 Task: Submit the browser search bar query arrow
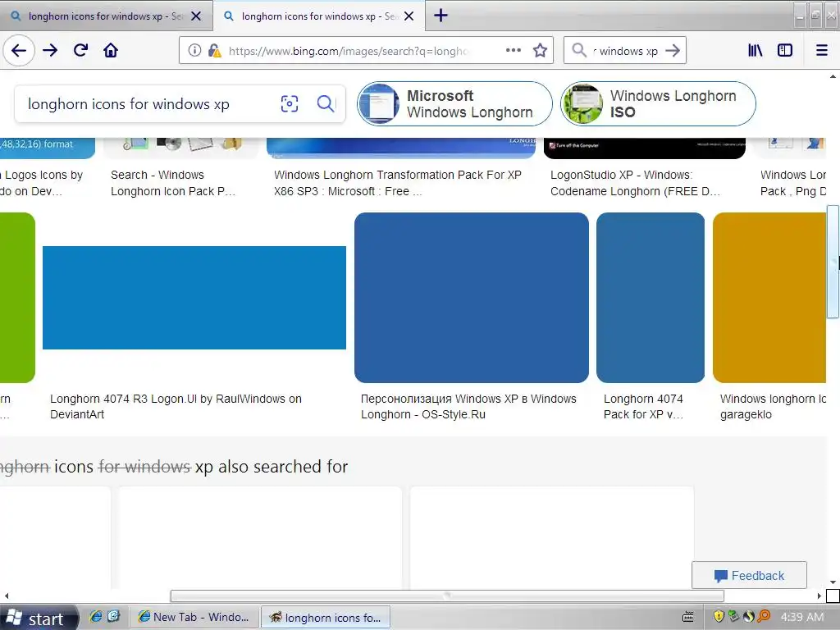tap(673, 50)
